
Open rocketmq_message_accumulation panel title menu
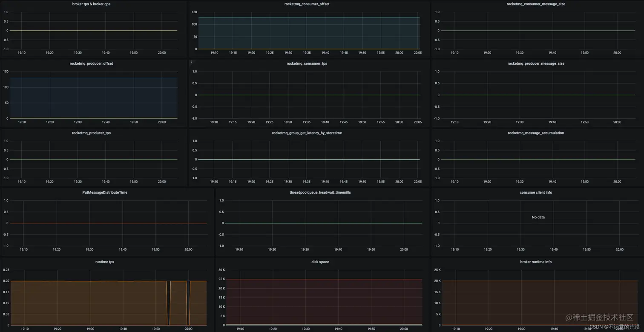pyautogui.click(x=536, y=133)
